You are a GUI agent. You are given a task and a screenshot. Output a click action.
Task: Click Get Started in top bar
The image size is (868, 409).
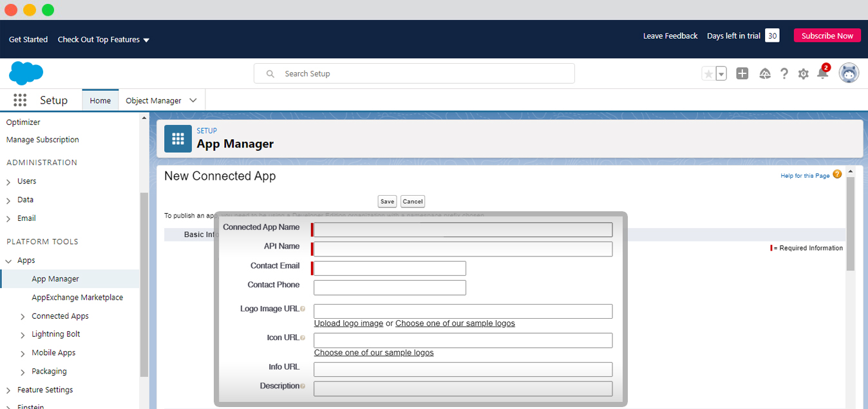(x=28, y=39)
